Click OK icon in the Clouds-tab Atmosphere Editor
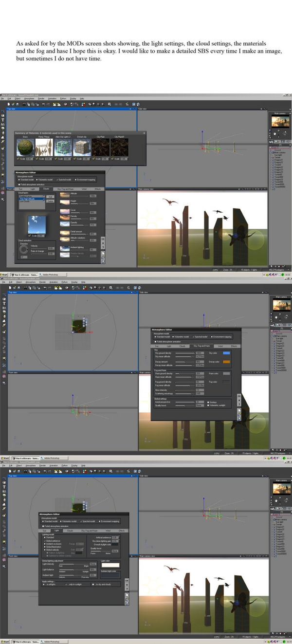292x644 pixels. (103, 239)
